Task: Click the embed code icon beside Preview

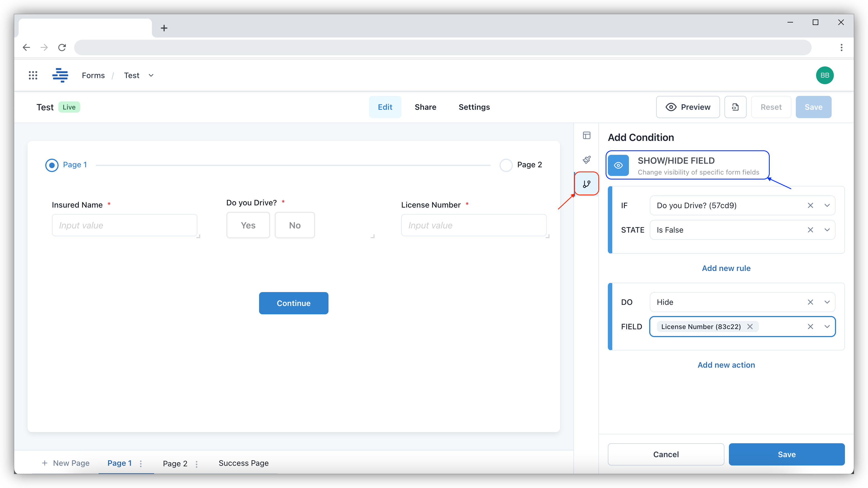Action: pos(735,107)
